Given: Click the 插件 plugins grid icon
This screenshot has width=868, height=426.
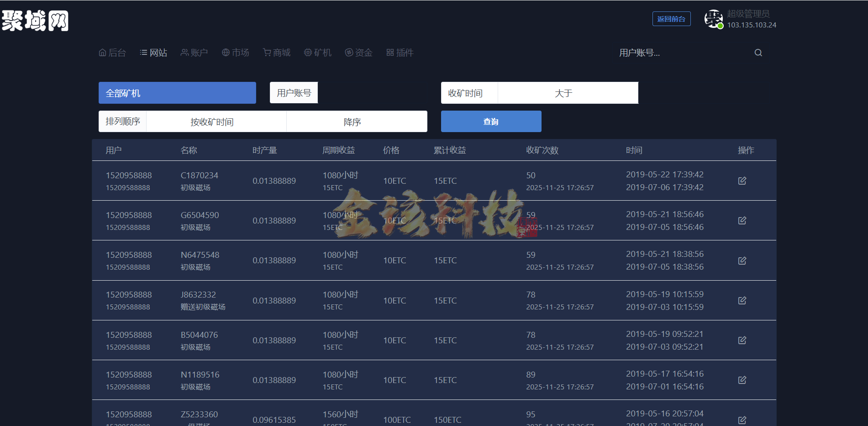Looking at the screenshot, I should [x=389, y=52].
